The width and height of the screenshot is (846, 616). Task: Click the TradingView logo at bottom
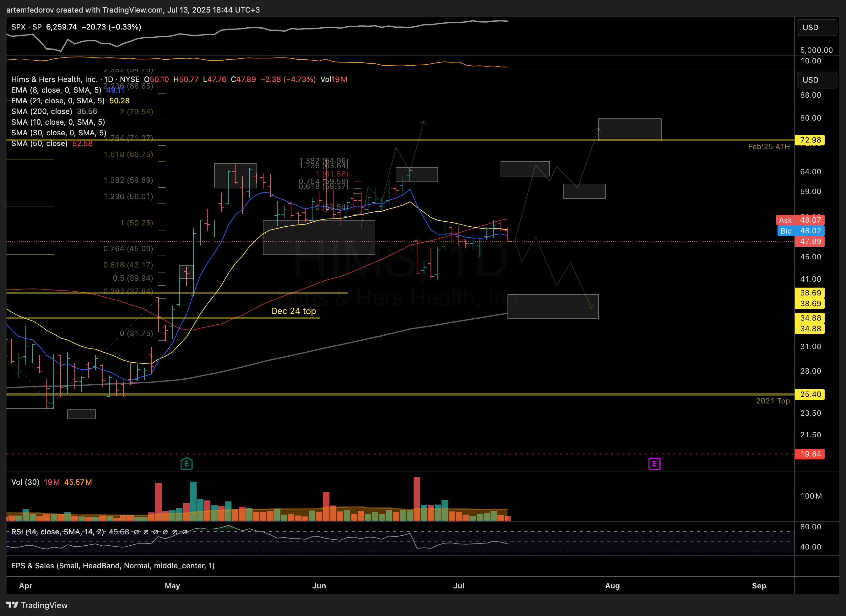click(x=37, y=605)
